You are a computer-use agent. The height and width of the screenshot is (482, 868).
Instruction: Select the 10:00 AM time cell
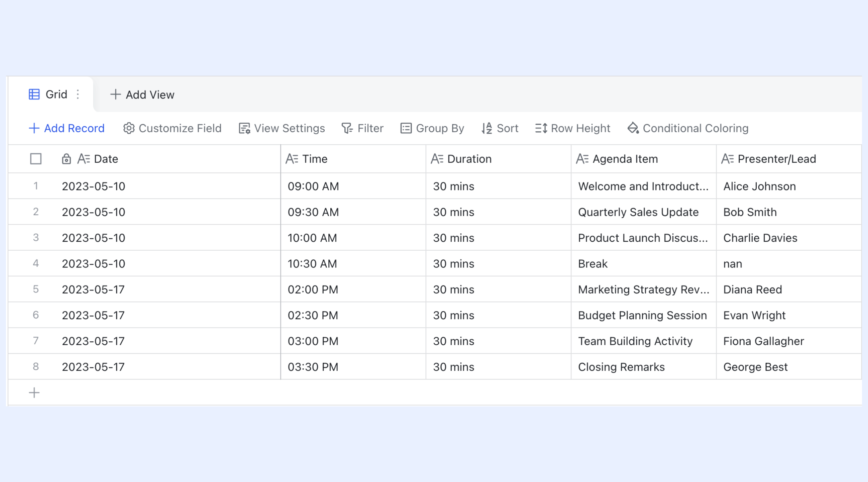(353, 237)
